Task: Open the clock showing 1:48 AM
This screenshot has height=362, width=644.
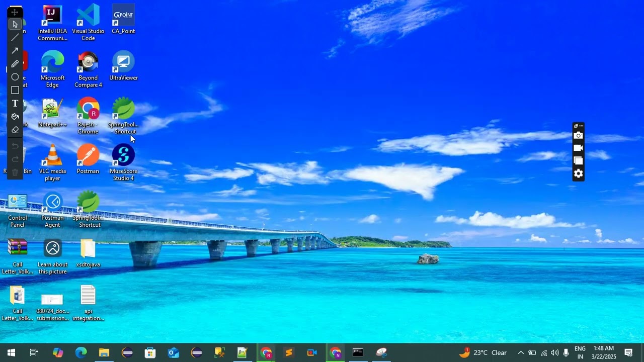Action: 604,352
